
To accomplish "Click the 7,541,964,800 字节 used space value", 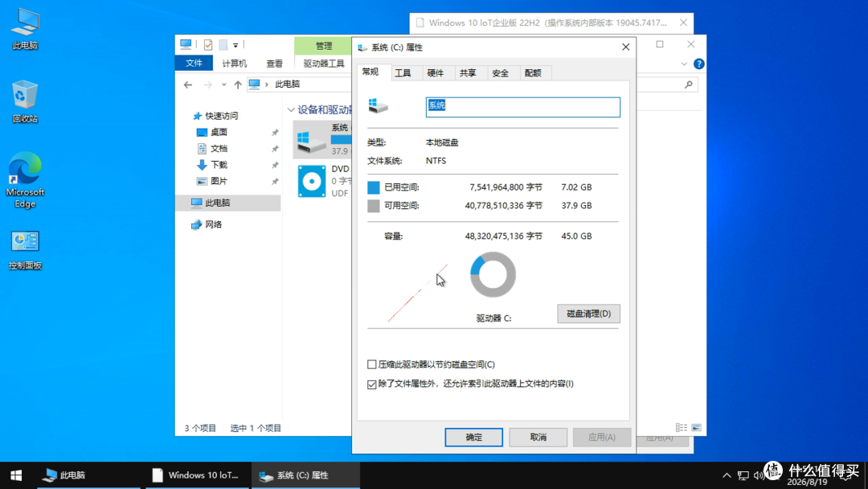I will pos(506,187).
